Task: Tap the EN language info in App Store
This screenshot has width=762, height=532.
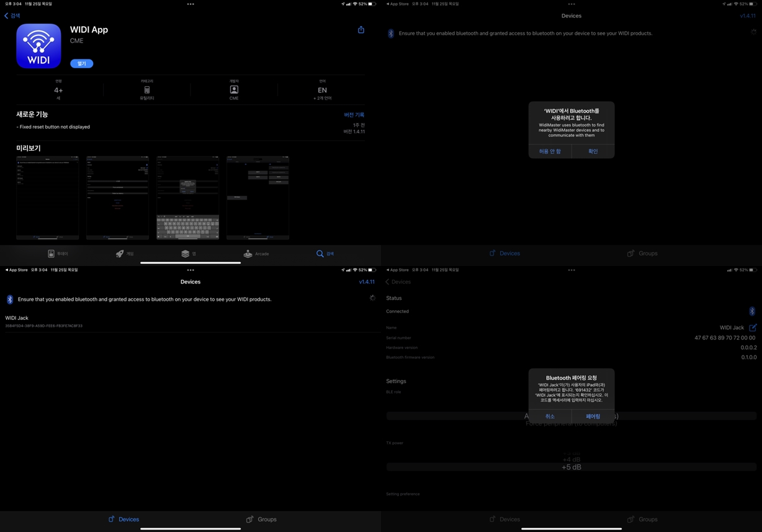Action: coord(322,90)
